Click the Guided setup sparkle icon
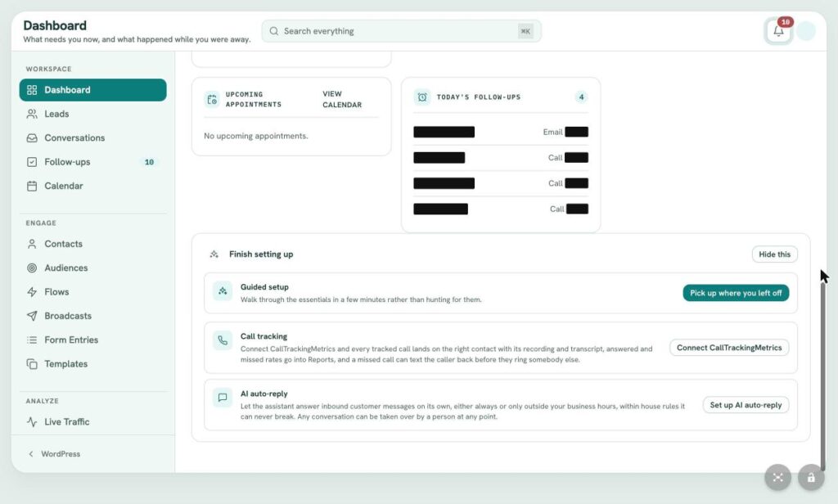This screenshot has height=504, width=838. click(x=223, y=291)
